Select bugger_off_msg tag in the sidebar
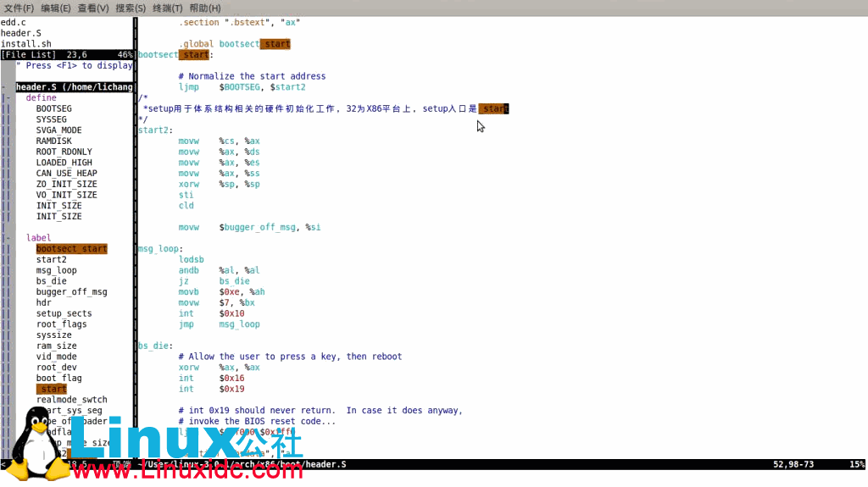Screen dimensions: 868x487 click(x=71, y=292)
